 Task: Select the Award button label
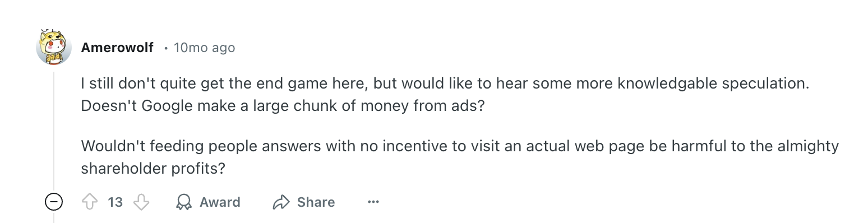tap(220, 202)
